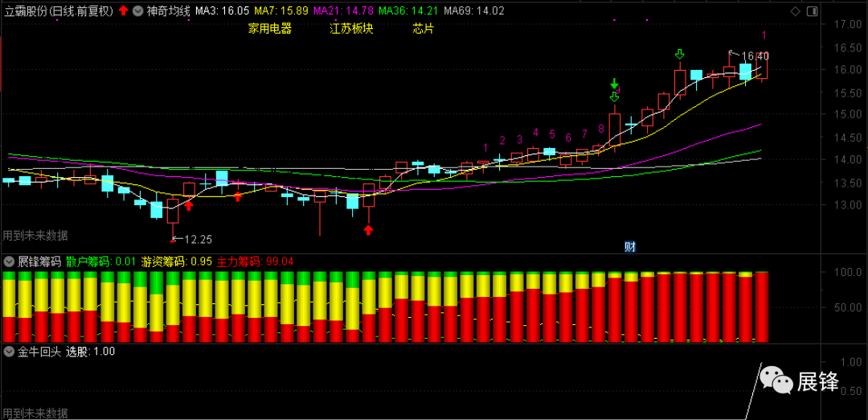The width and height of the screenshot is (868, 420).
Task: Click the diamond icon at chart top right
Action: point(796,11)
